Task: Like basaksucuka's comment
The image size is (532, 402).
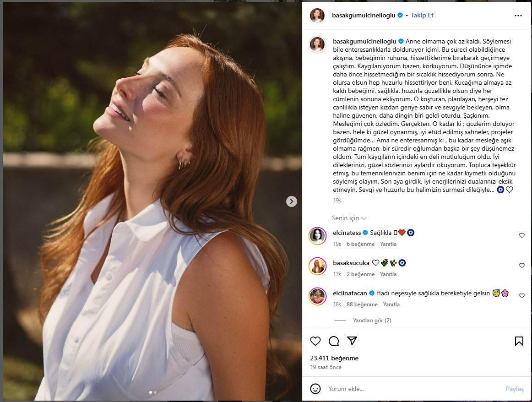Action: point(521,266)
